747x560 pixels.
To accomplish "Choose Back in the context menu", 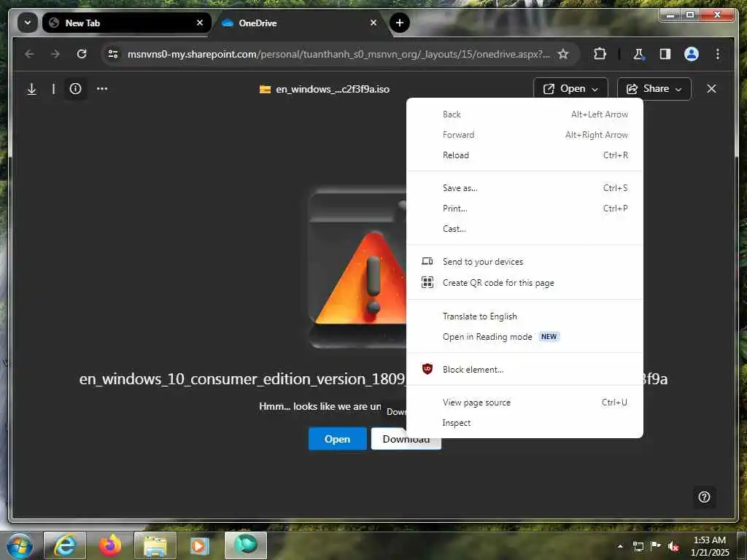I will click(x=525, y=114).
